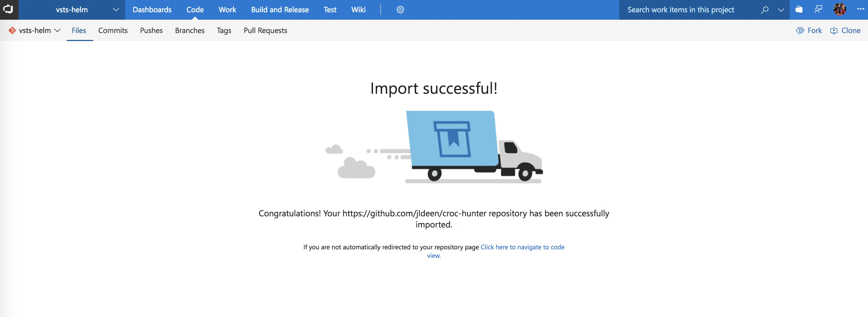Switch to the Files tab
Viewport: 868px width, 317px height.
79,30
